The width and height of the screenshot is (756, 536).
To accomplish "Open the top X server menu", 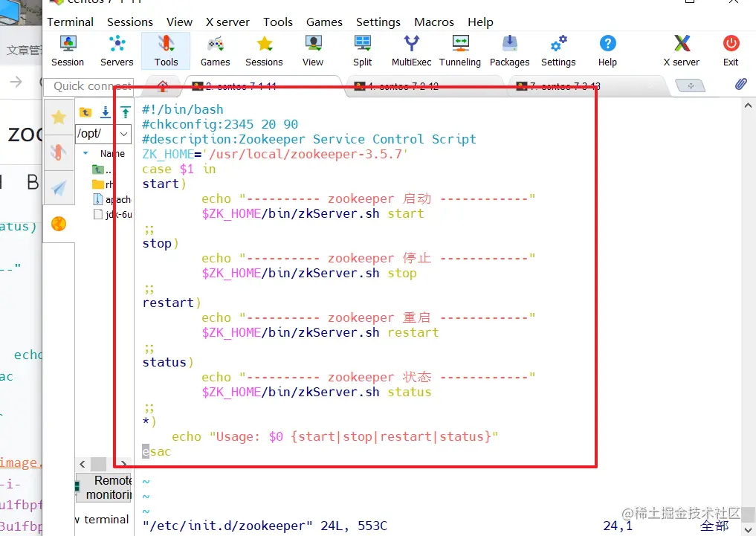I will (x=227, y=22).
